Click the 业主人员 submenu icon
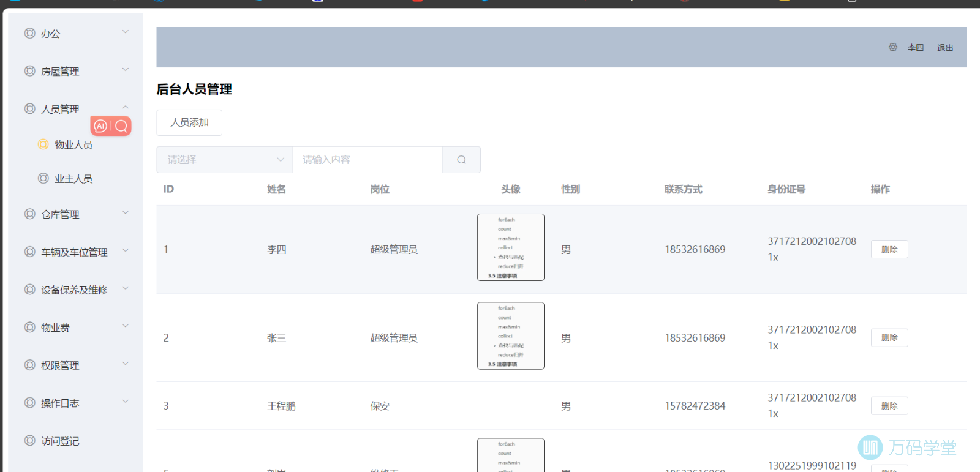The height and width of the screenshot is (472, 980). pyautogui.click(x=43, y=178)
